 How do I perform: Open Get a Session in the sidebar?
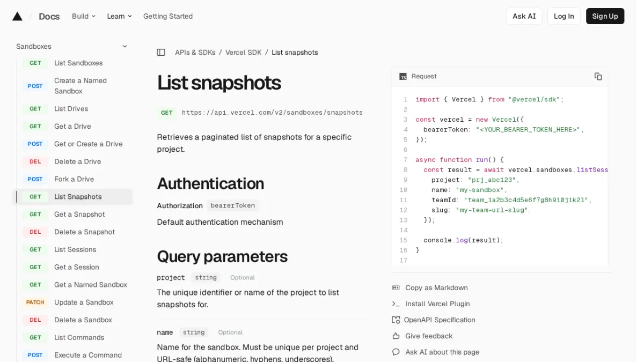coord(77,268)
